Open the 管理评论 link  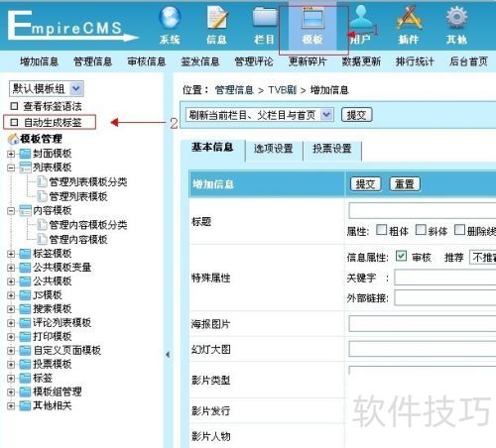click(254, 61)
